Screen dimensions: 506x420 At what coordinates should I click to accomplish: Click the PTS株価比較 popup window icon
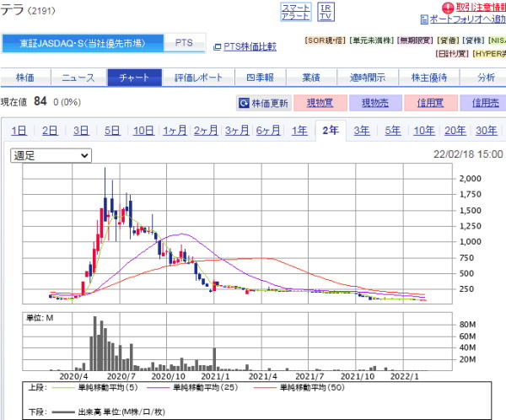point(217,47)
